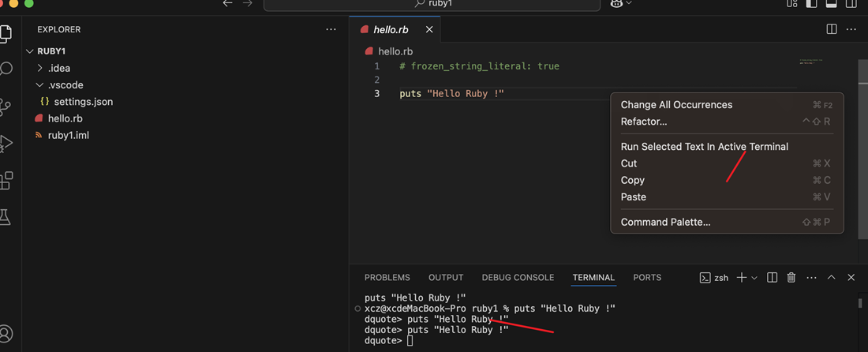Toggle the secondary side bar in the title bar
The height and width of the screenshot is (352, 868).
851,4
